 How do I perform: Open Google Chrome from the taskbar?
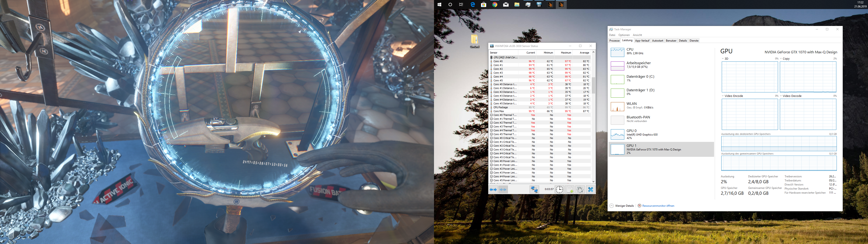[495, 5]
